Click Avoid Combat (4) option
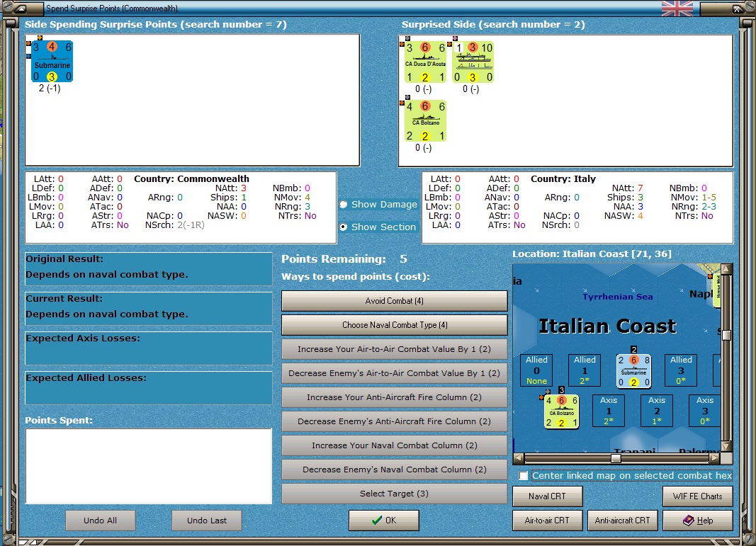Viewport: 756px width, 546px height. (395, 301)
